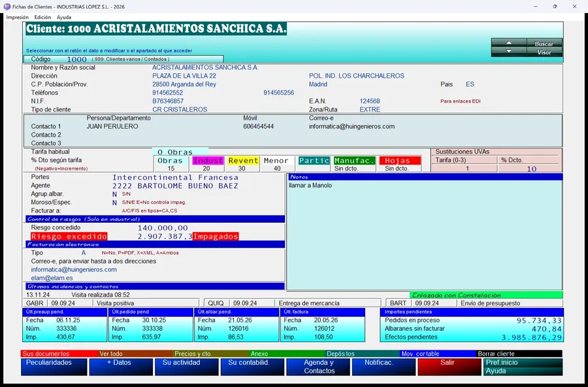Image resolution: width=588 pixels, height=387 pixels.
Task: Click Portes value Intercontinental Francesa
Action: tap(175, 178)
